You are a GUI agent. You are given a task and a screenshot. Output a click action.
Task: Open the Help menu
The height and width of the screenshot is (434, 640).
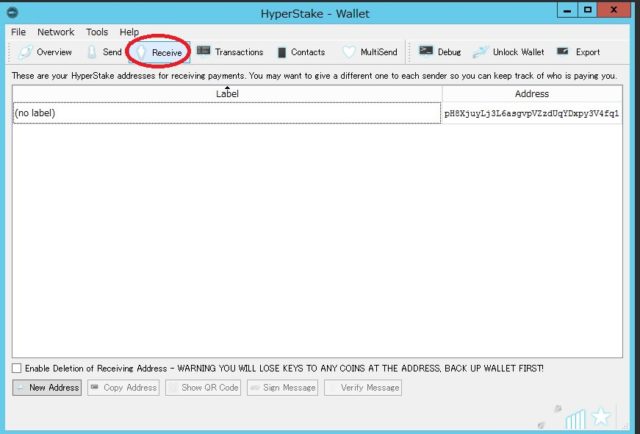[x=129, y=32]
